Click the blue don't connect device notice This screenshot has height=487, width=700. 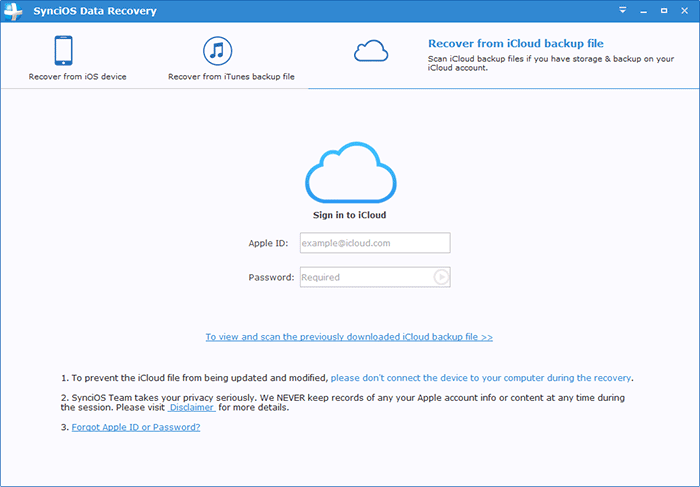(x=481, y=378)
